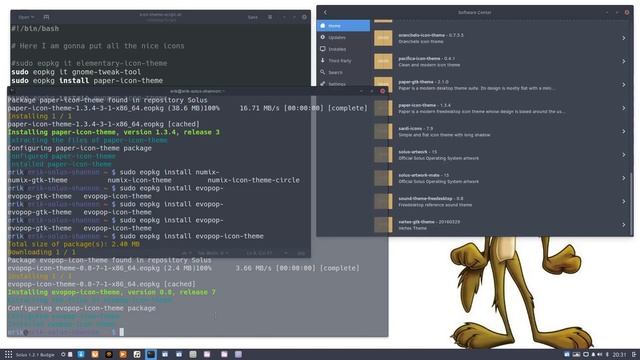This screenshot has height=360, width=640.
Task: Open the volume icon in system tray
Action: click(600, 354)
